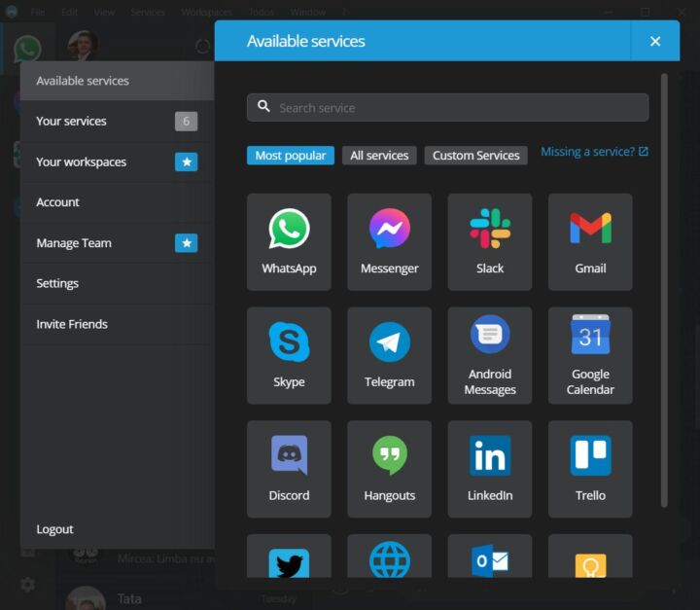Choose the Twitter bird service tile
The width and height of the screenshot is (700, 610).
289,556
